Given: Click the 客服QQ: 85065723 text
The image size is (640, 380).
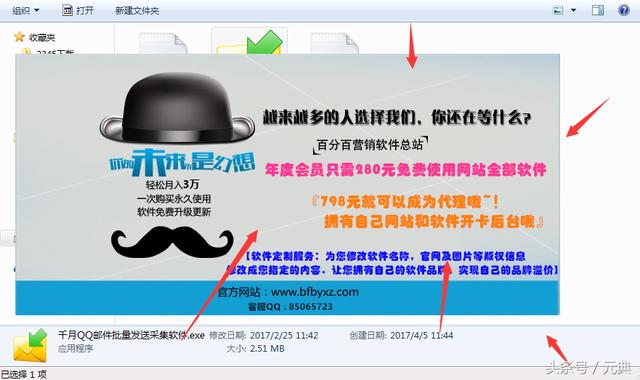Looking at the screenshot, I should pos(290,307).
